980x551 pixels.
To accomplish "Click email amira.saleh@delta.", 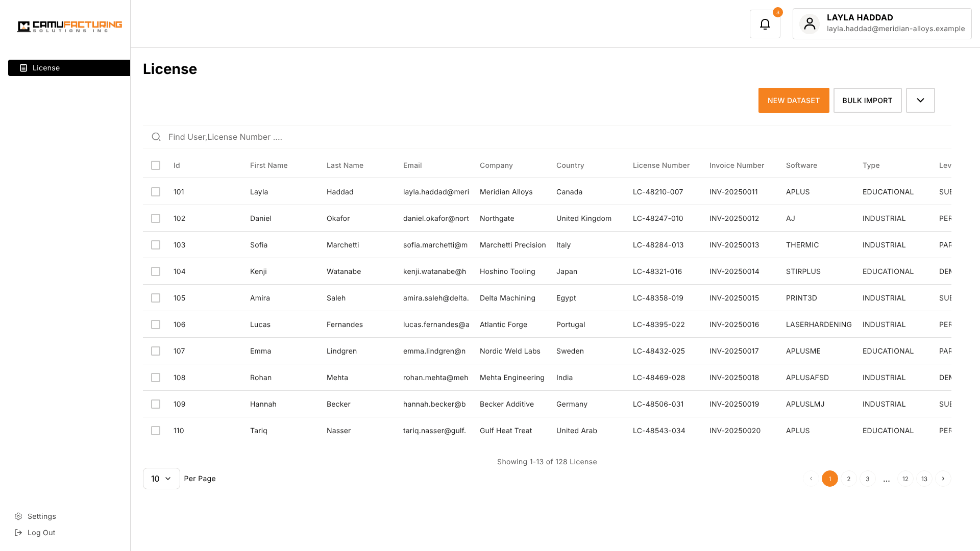I will (436, 298).
